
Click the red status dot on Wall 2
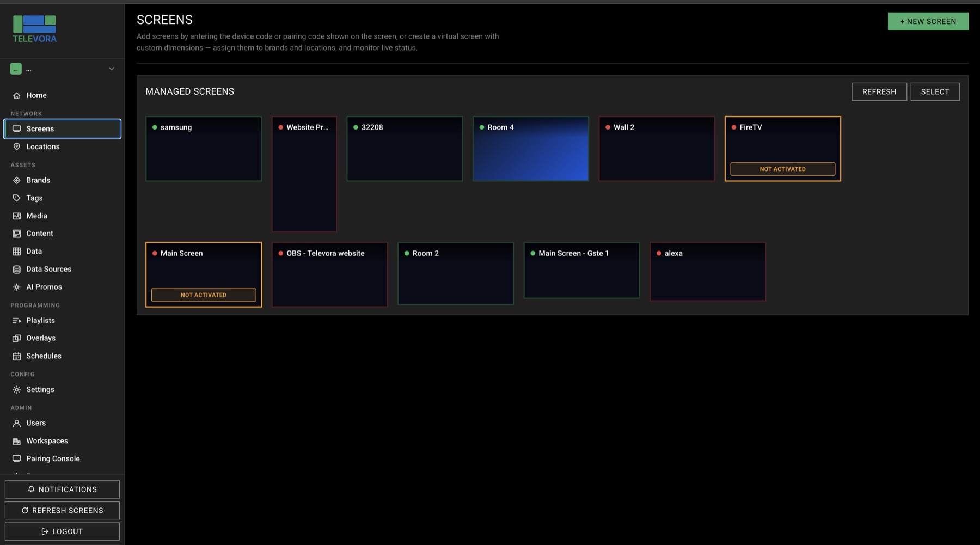tap(608, 127)
